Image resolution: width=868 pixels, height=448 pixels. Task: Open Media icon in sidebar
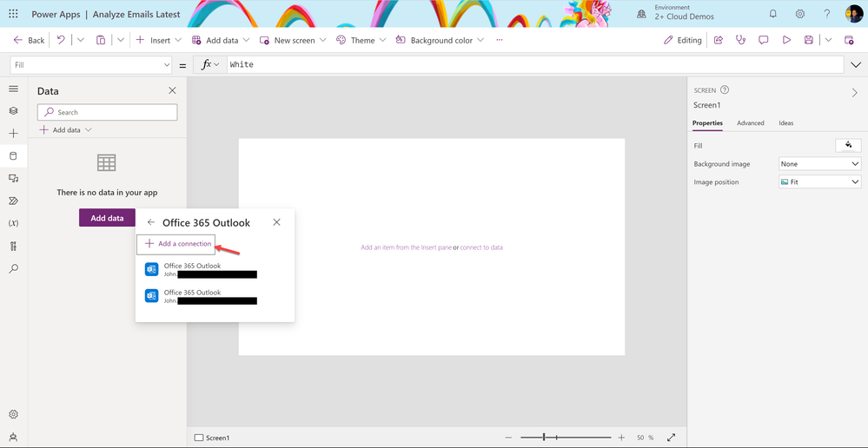click(x=13, y=178)
